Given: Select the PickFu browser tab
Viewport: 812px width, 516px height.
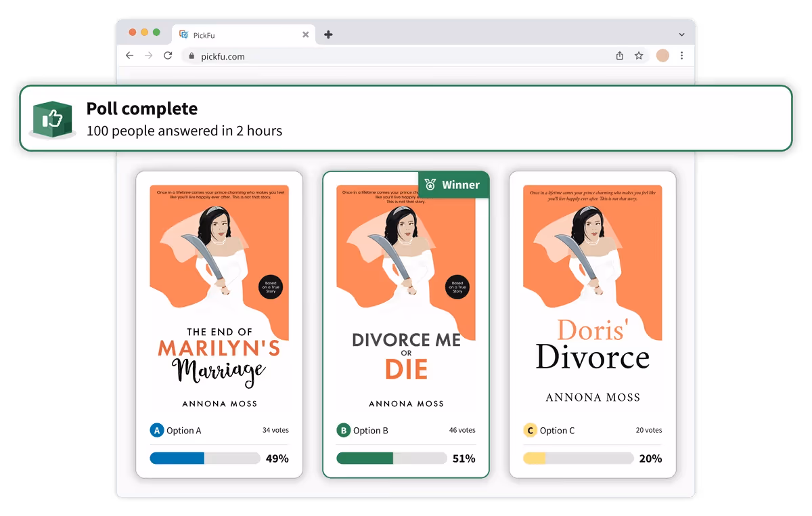Looking at the screenshot, I should (x=244, y=35).
